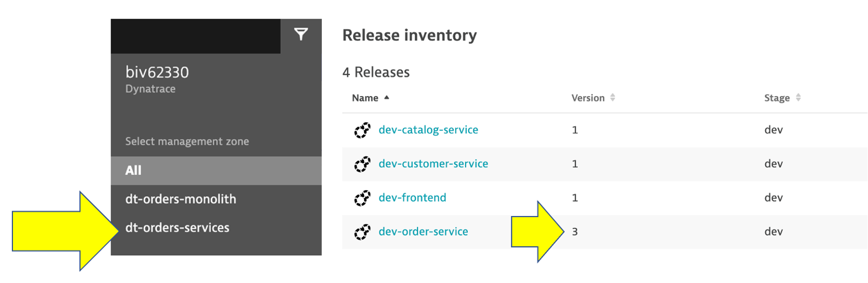The width and height of the screenshot is (868, 283).
Task: Click version 1 of dev-catalog-service
Action: click(x=575, y=130)
